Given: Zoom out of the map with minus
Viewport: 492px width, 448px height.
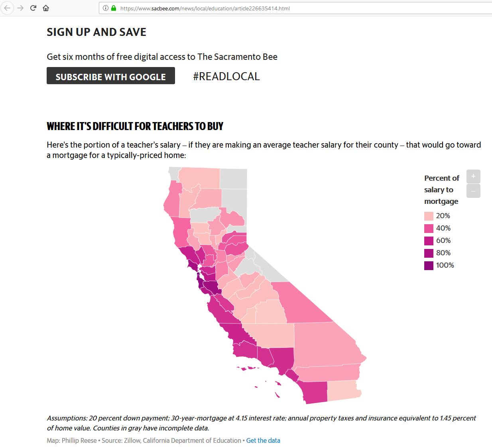Looking at the screenshot, I should [473, 191].
